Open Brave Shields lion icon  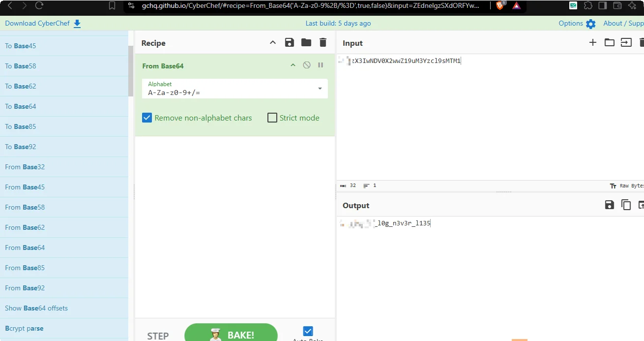[x=500, y=5]
